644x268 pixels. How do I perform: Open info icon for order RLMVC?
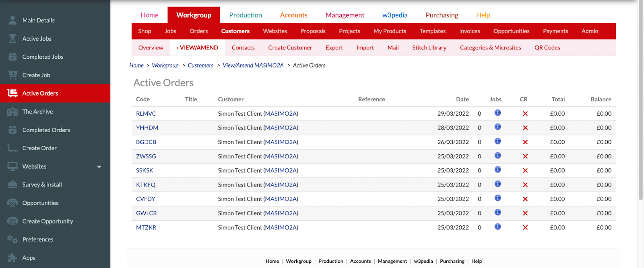click(x=498, y=113)
